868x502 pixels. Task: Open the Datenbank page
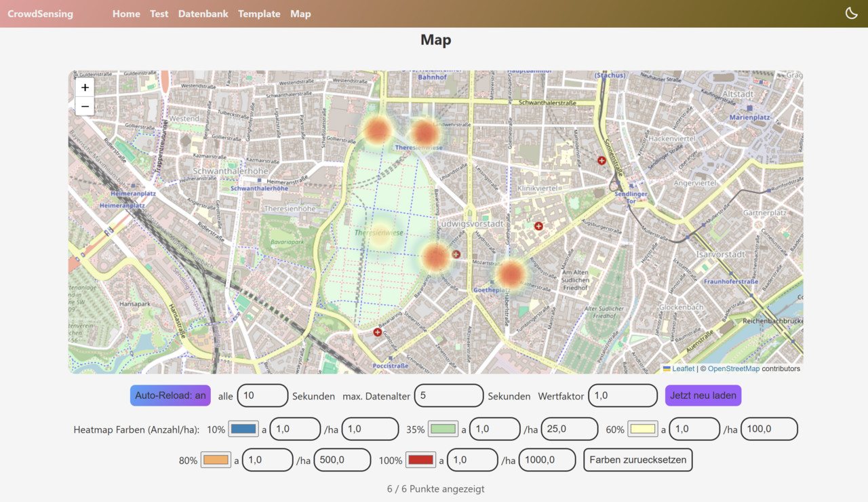point(203,14)
